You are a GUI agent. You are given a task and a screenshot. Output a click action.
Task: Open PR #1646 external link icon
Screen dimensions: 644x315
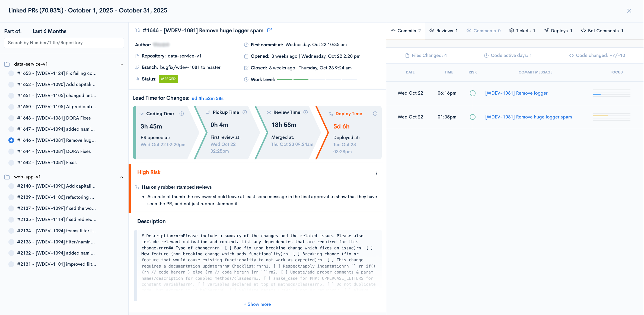[269, 30]
